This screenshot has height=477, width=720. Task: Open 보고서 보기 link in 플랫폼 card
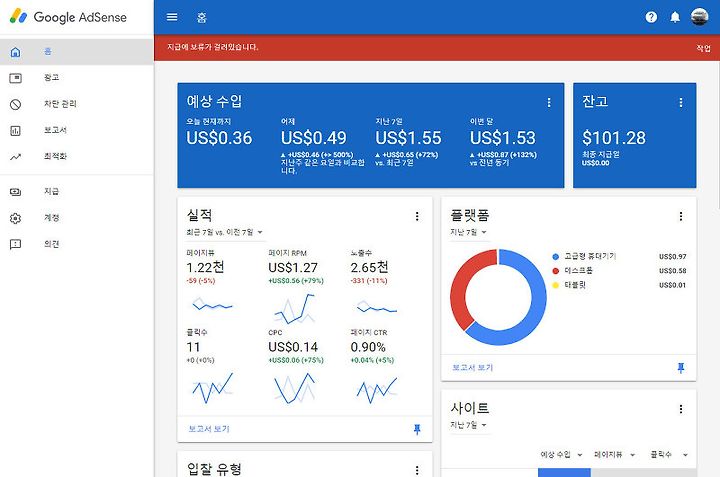472,367
